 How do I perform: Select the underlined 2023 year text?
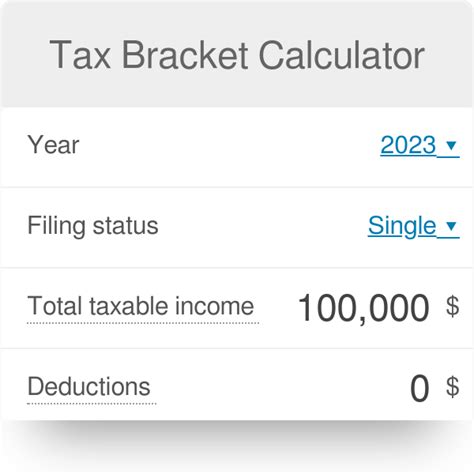tap(408, 145)
